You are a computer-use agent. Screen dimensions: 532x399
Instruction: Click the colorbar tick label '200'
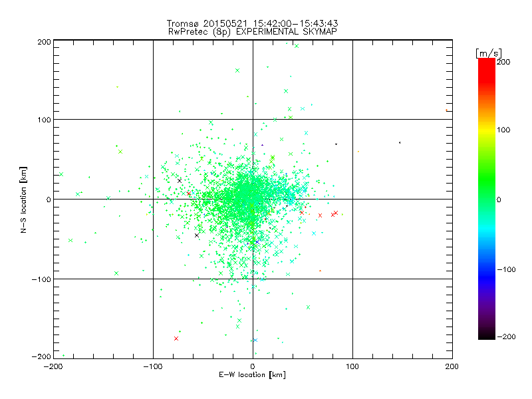[503, 62]
